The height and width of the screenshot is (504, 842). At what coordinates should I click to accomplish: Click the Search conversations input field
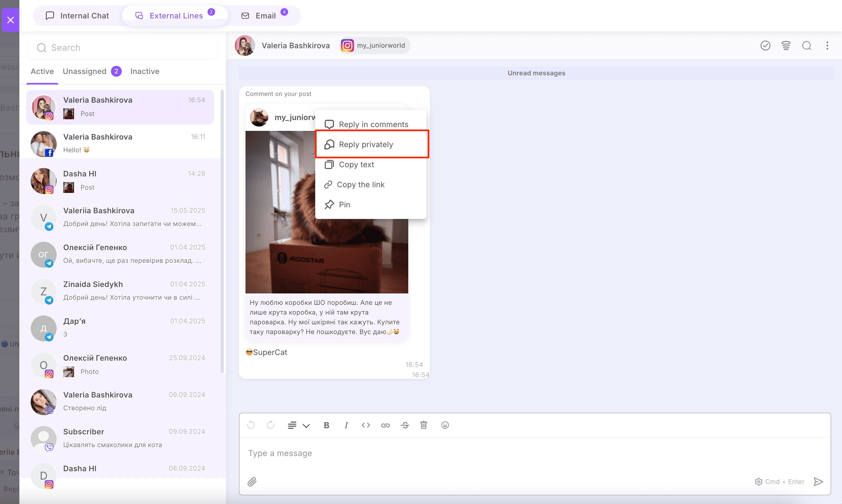tap(129, 47)
